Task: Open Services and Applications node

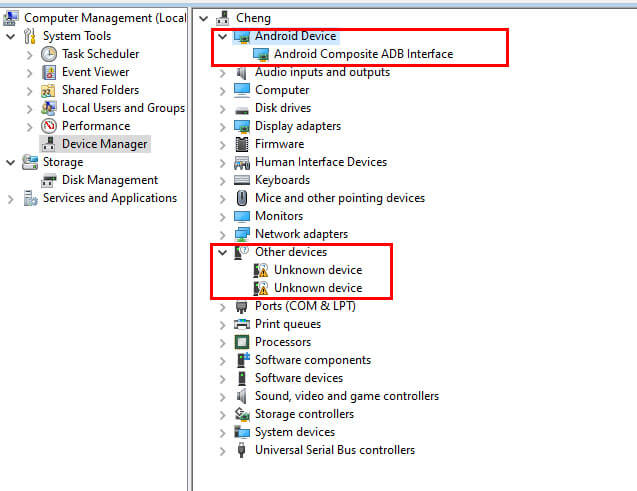Action: pyautogui.click(x=11, y=198)
